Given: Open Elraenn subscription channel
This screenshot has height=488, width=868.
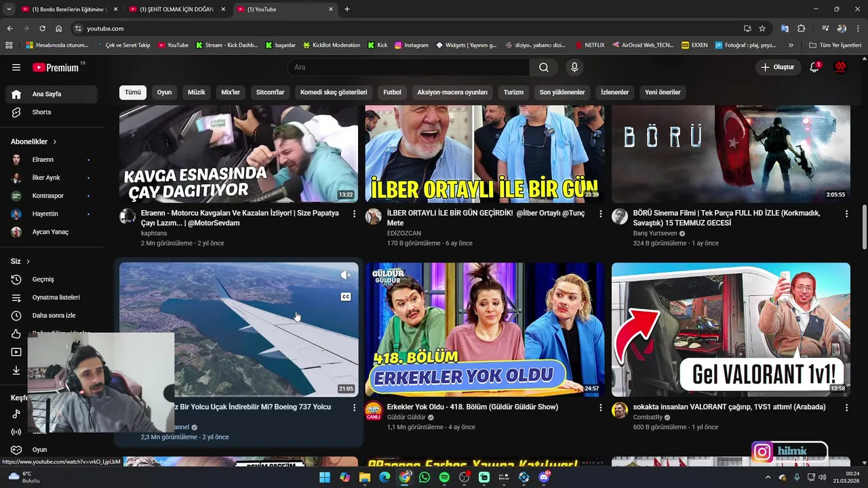Looking at the screenshot, I should coord(52,160).
